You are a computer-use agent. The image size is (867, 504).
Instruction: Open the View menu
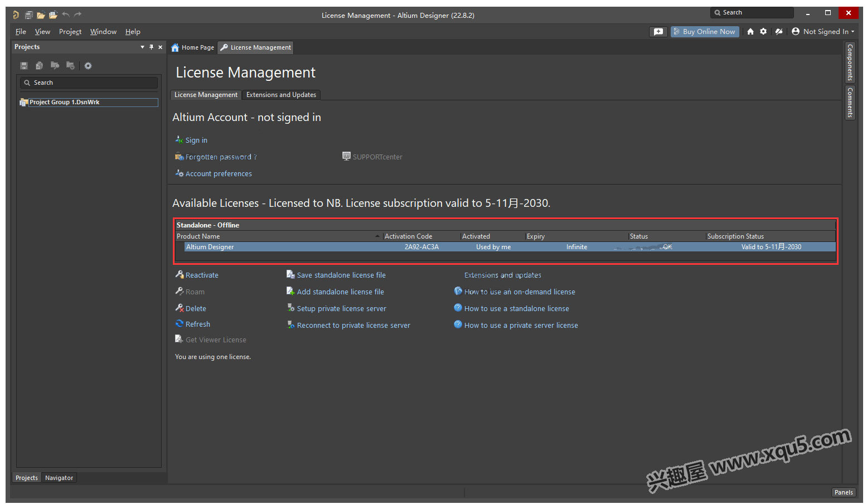tap(42, 32)
